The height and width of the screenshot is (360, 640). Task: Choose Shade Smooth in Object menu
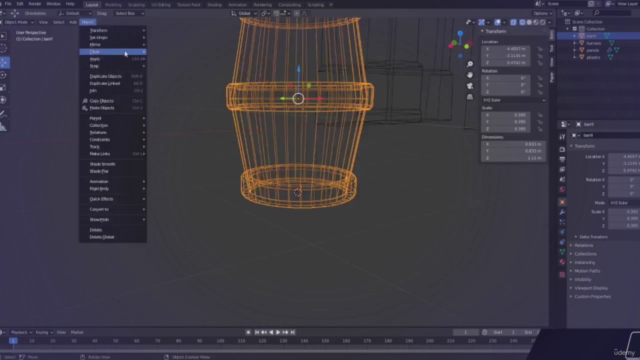click(113, 164)
